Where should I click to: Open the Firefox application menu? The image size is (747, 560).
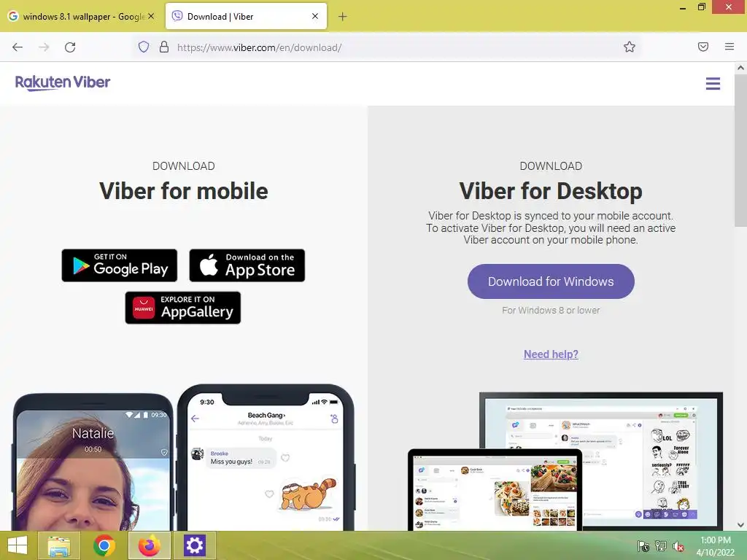(x=729, y=47)
